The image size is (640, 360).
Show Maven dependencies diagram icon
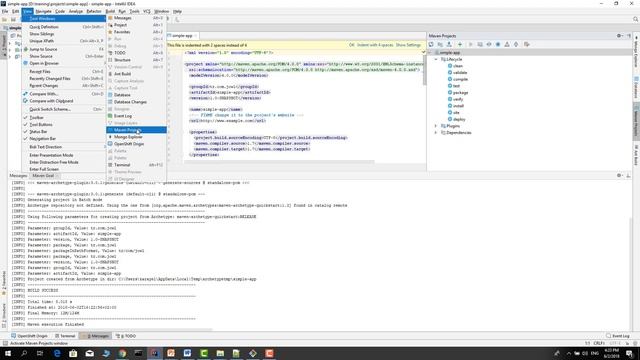coord(507,44)
